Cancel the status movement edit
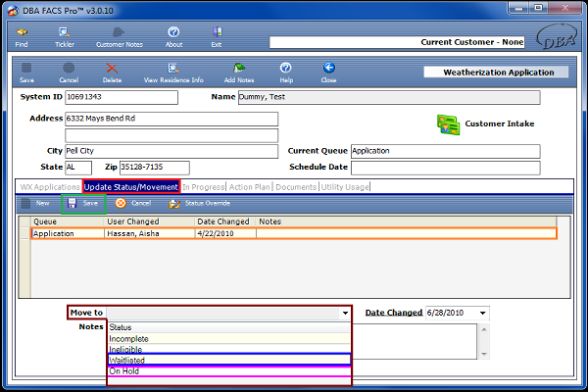 click(x=133, y=203)
